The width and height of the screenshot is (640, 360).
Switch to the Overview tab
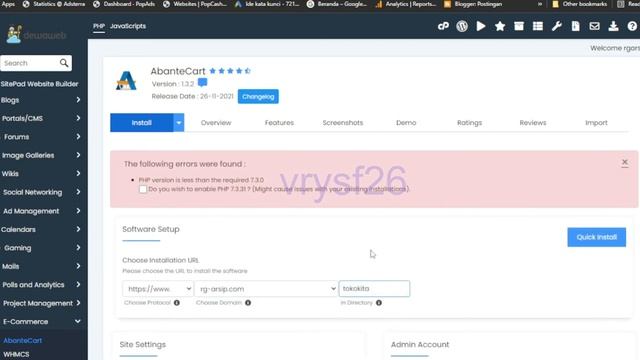coord(216,122)
